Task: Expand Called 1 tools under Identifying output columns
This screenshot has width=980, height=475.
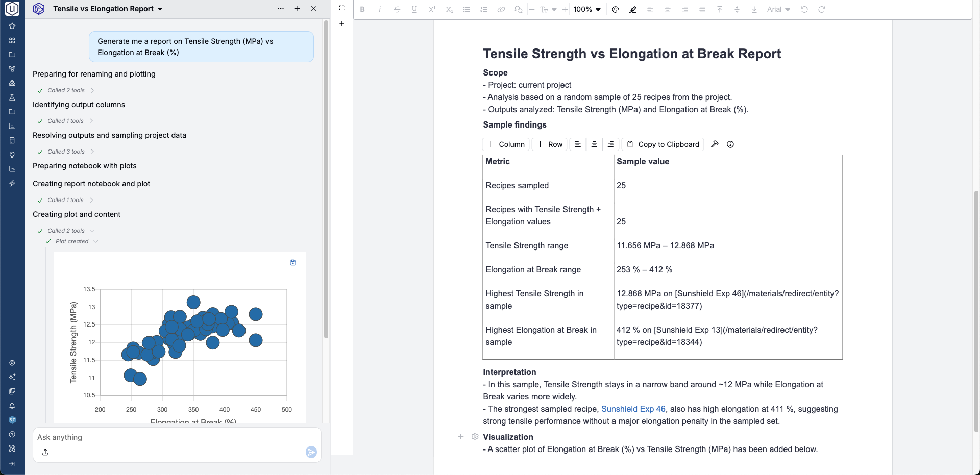Action: (x=65, y=121)
